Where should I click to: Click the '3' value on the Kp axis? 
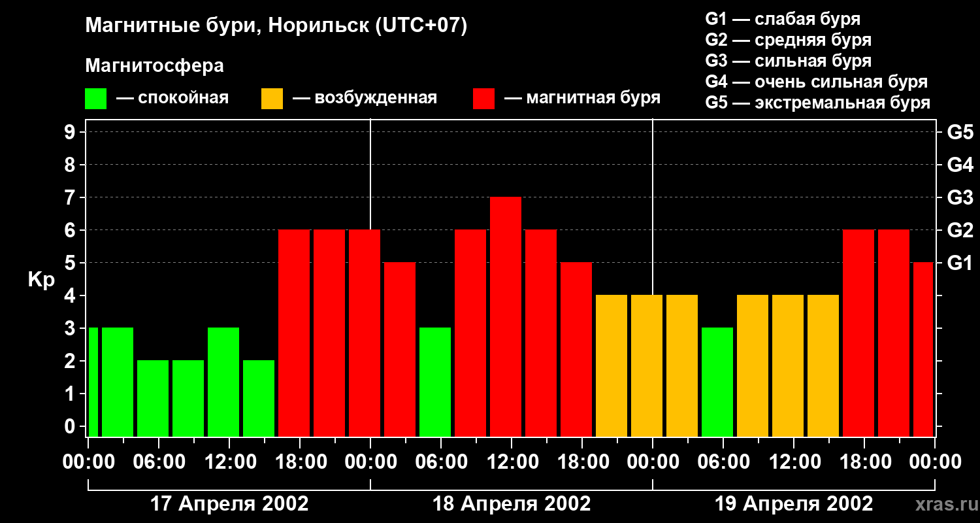click(x=71, y=328)
